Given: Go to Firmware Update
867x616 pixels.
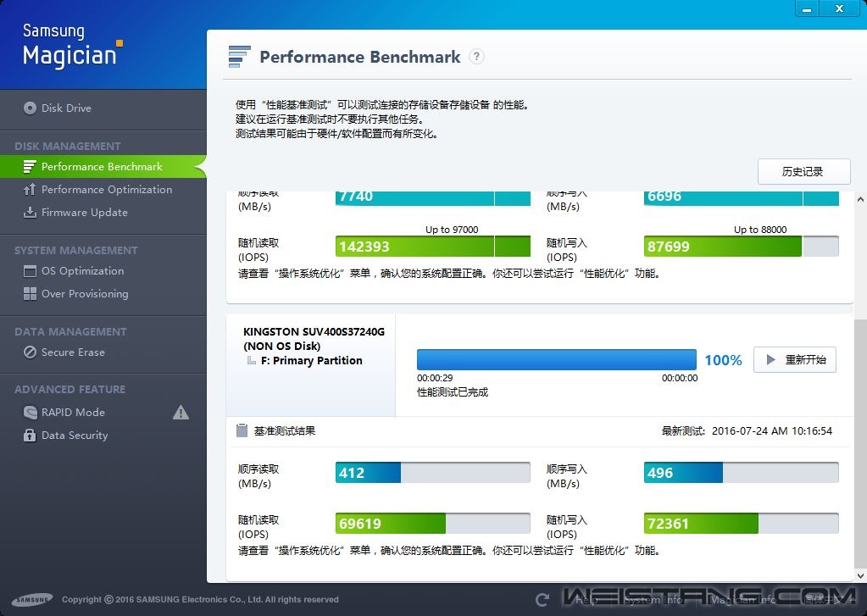Looking at the screenshot, I should pos(103,213).
